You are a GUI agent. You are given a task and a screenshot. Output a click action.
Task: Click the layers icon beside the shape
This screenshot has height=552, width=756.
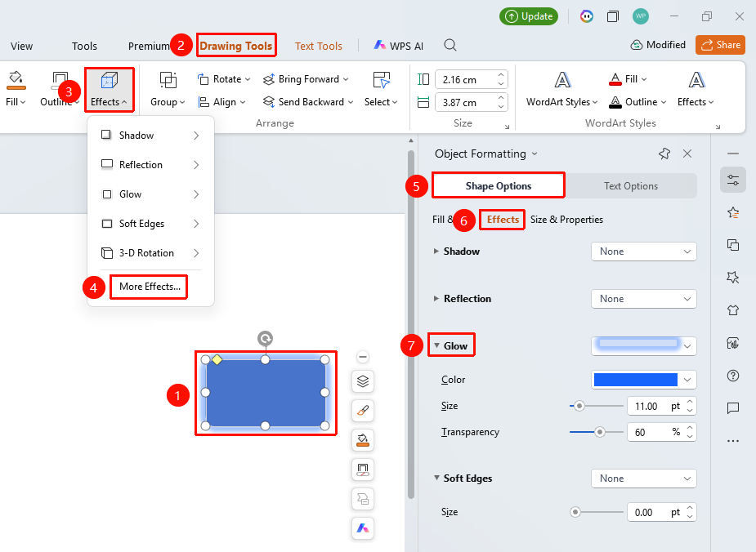[x=363, y=381]
